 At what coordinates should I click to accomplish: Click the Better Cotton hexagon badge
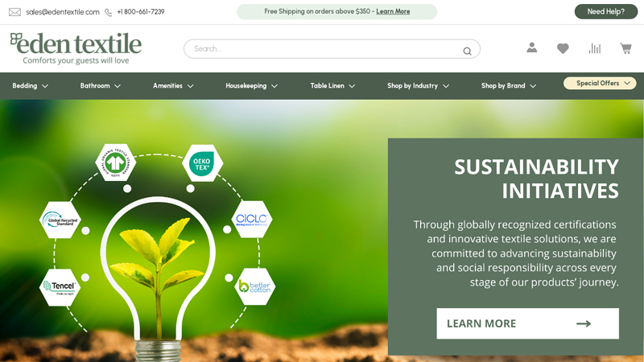(255, 286)
